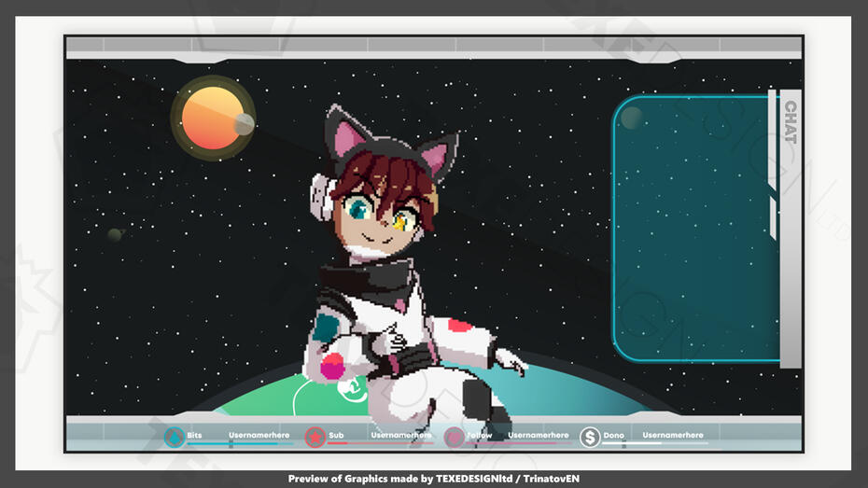Click the red Sub star icon
Image resolution: width=868 pixels, height=488 pixels.
pos(315,437)
